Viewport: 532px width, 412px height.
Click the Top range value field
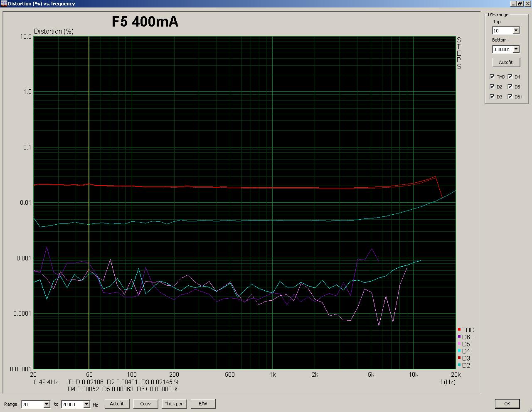(502, 30)
